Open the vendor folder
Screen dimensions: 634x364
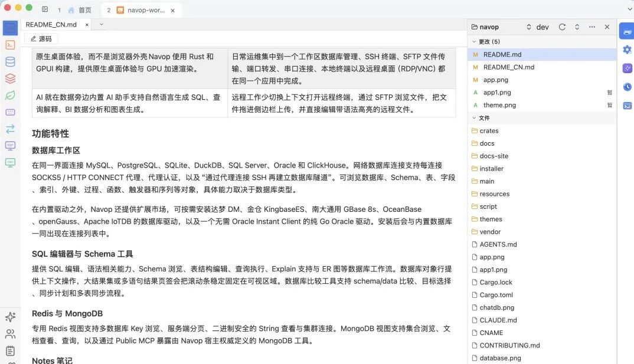(542, 232)
